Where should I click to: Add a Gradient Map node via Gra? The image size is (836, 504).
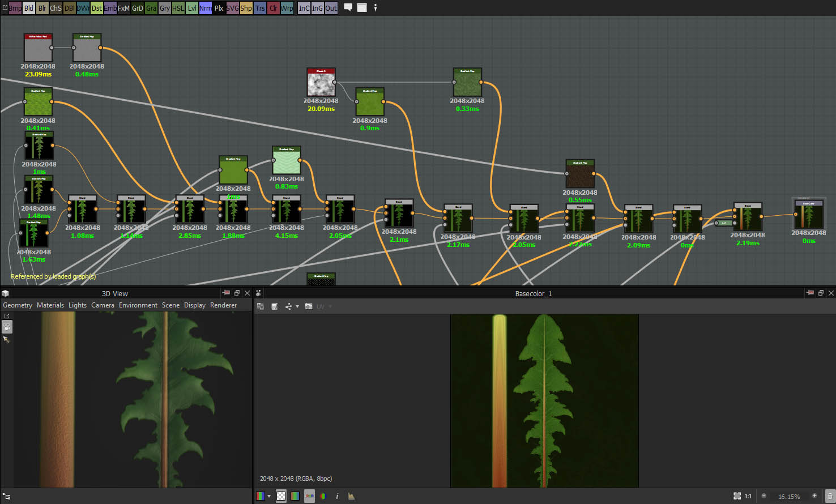click(x=151, y=8)
